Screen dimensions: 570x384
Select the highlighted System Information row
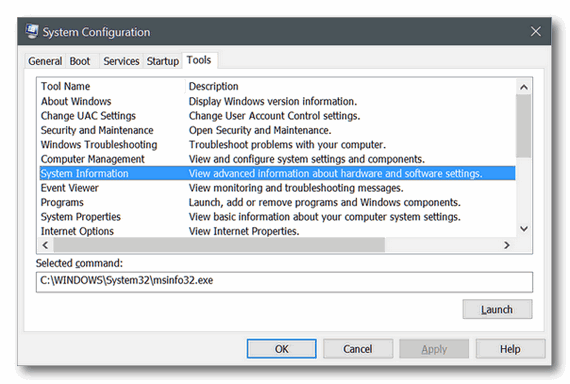[x=277, y=173]
